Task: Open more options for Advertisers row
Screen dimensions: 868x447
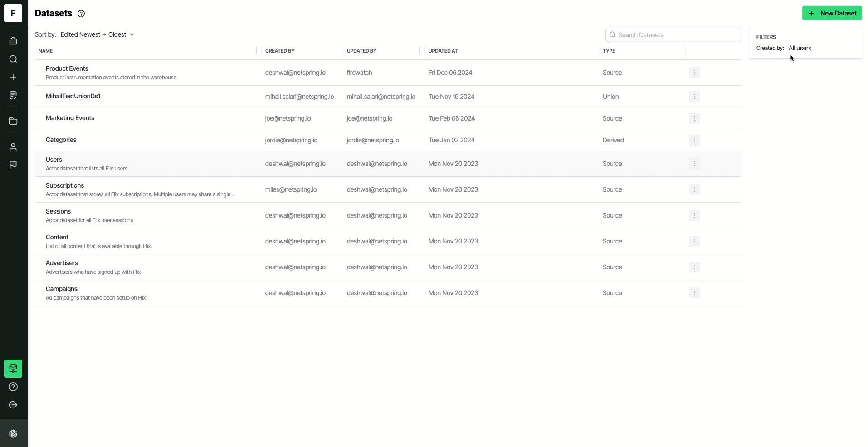Action: pos(694,267)
